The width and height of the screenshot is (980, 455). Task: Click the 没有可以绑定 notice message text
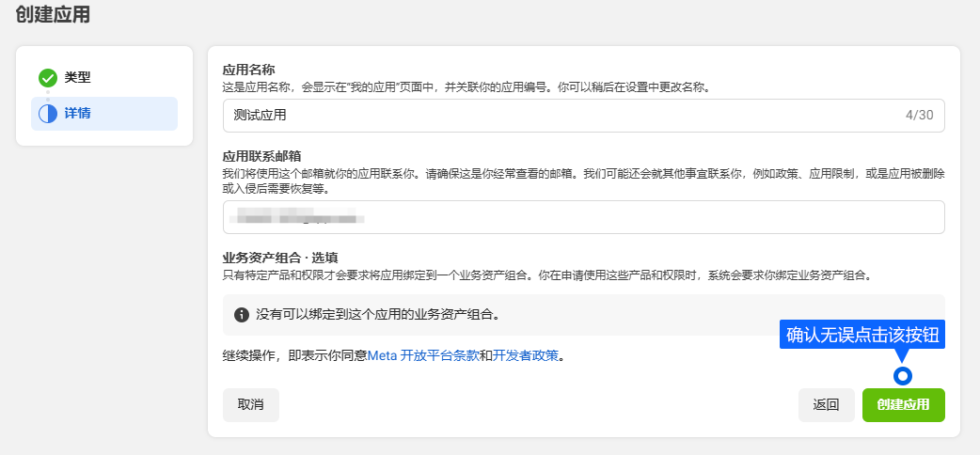tap(376, 314)
